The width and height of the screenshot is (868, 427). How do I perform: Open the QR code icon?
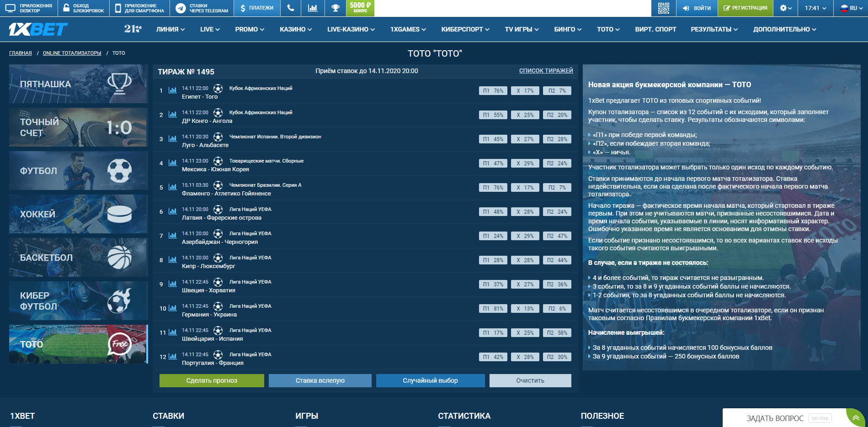[x=663, y=8]
